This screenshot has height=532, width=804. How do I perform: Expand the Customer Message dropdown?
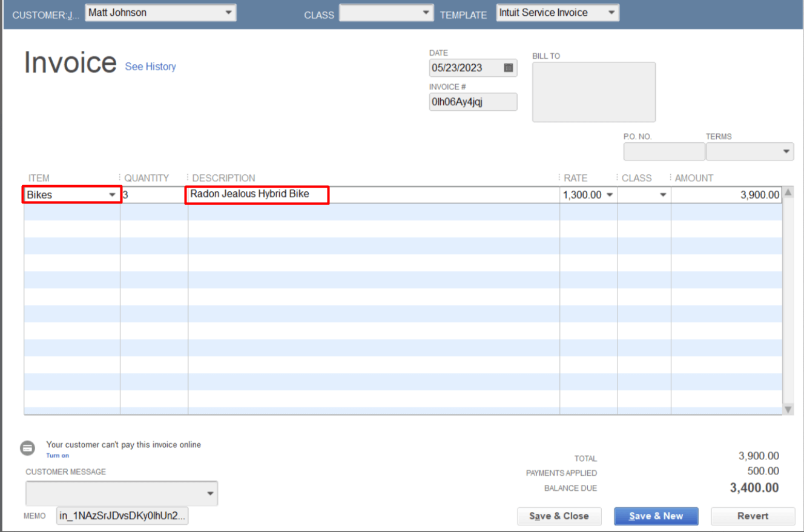[x=210, y=493]
